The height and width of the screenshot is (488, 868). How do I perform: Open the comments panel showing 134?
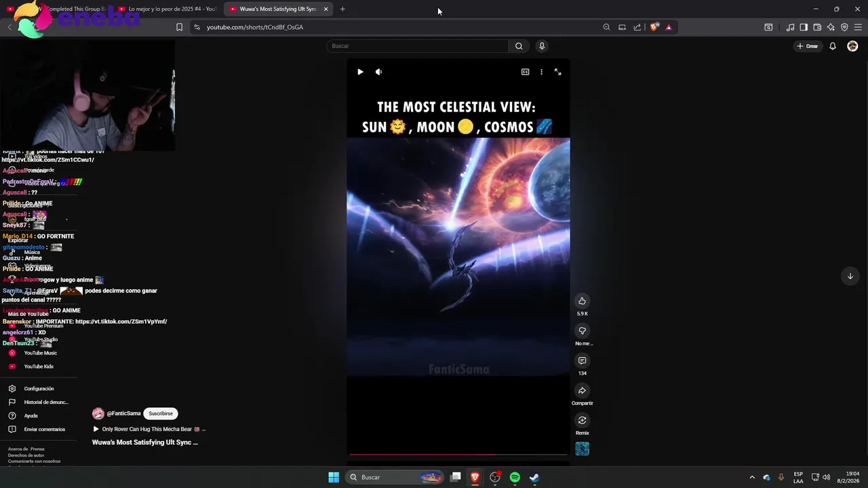[x=582, y=361]
